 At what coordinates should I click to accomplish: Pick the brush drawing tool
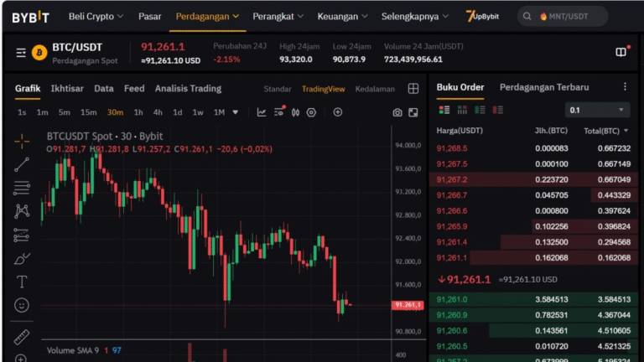[x=22, y=258]
